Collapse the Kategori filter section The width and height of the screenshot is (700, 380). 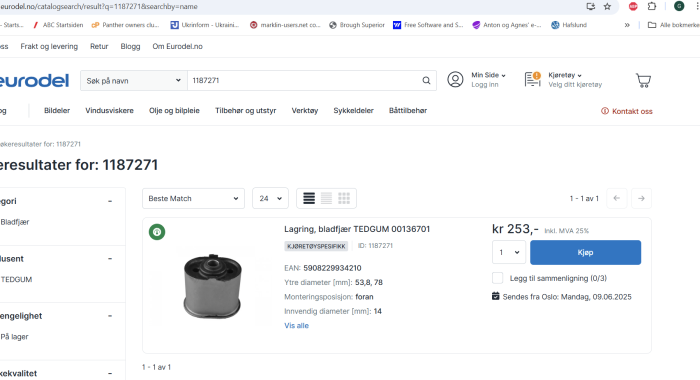[110, 201]
